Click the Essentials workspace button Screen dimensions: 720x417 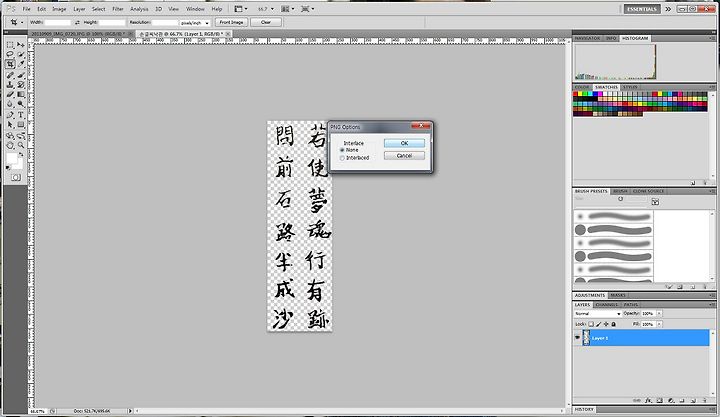tap(642, 9)
